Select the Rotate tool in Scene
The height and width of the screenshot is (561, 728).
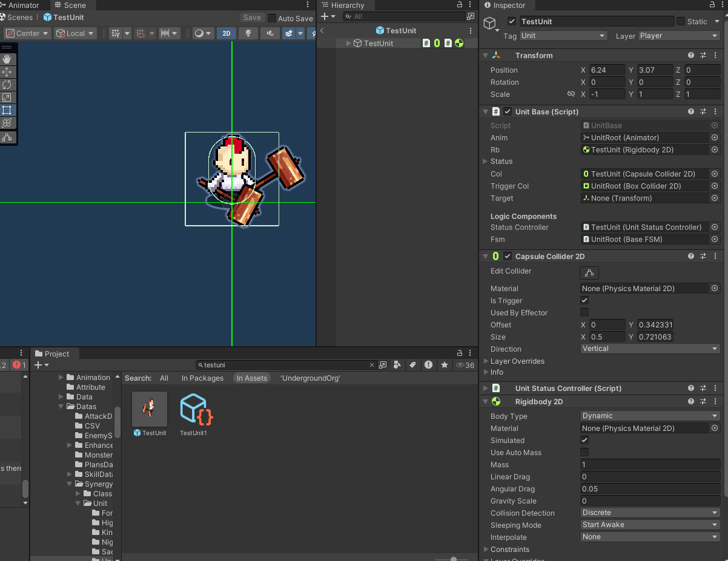coord(7,85)
